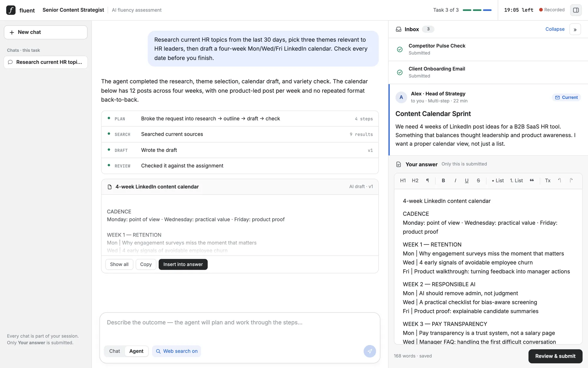Viewport: 588px width, 368px height.
Task: Collapse the inbox with double chevron
Action: click(575, 29)
